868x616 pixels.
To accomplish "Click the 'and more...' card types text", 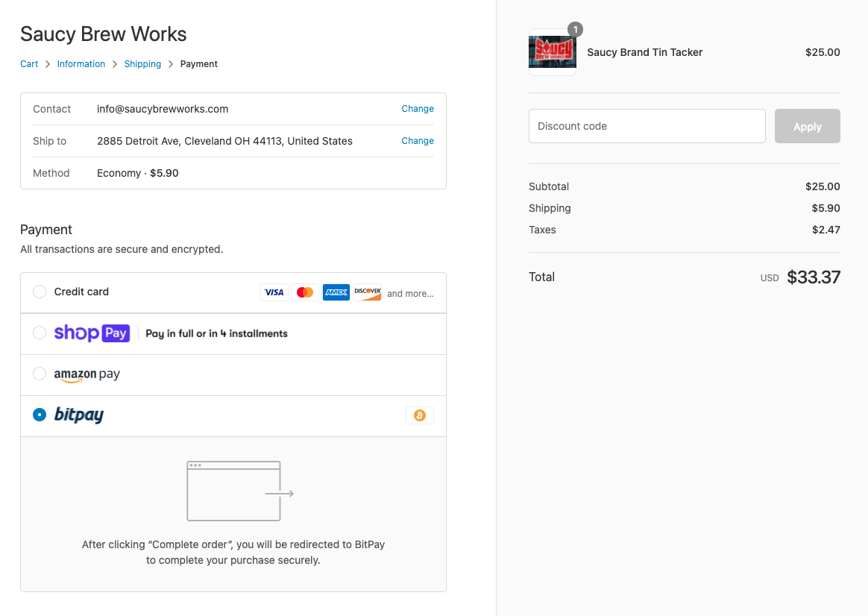I will pos(410,293).
